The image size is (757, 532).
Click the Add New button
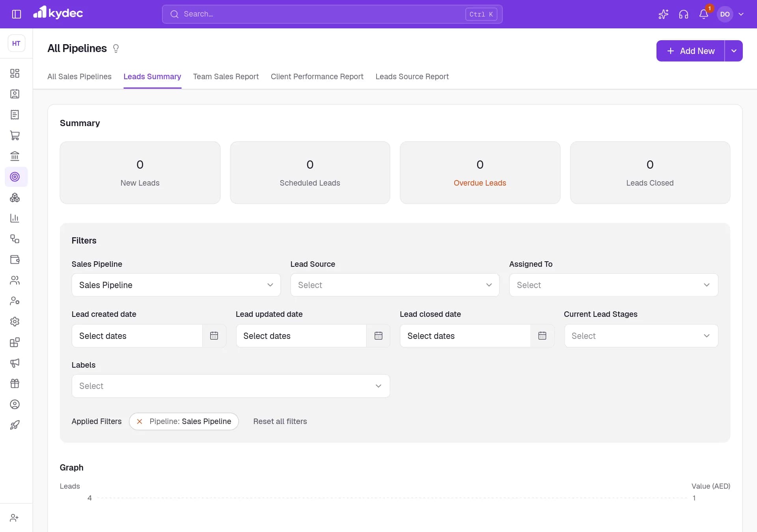point(690,51)
